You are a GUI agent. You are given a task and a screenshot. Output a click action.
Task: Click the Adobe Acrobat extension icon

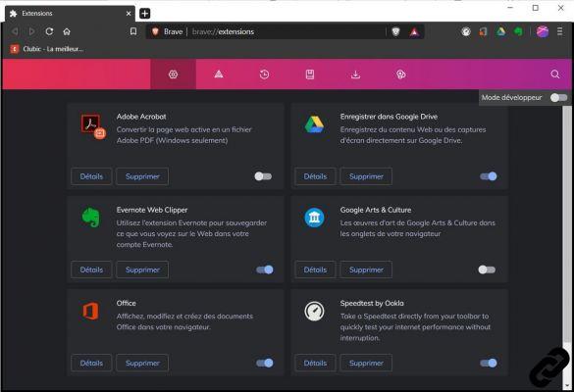point(93,126)
